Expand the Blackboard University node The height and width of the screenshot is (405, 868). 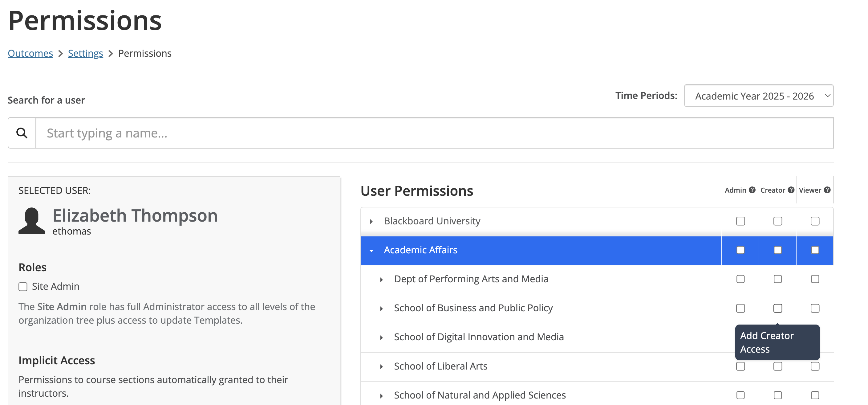371,222
